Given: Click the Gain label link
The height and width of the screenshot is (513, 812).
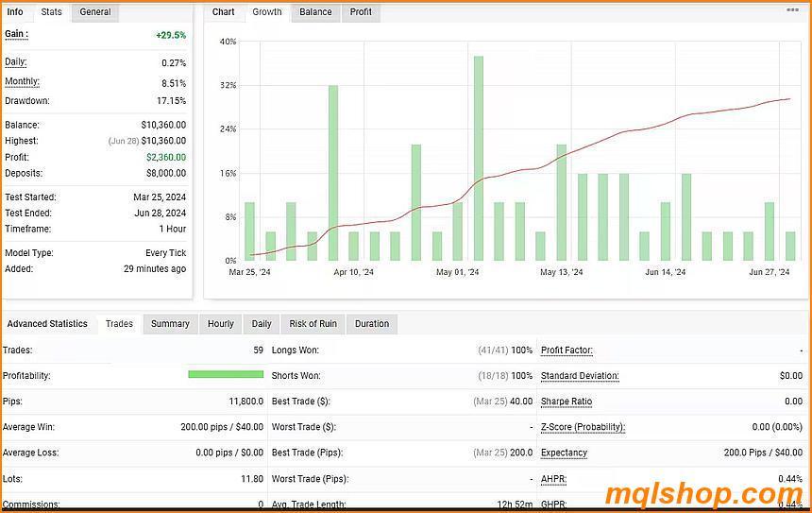Looking at the screenshot, I should point(16,34).
